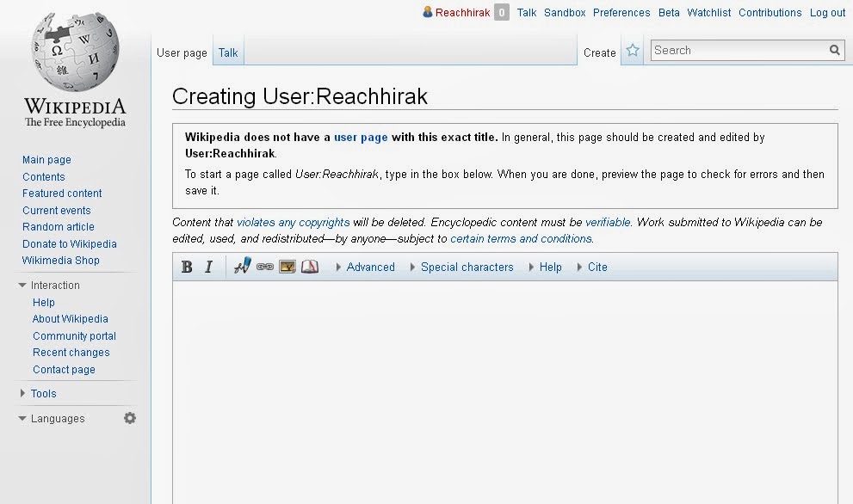
Task: Click user avatar icon beside Reachhirak
Action: tap(428, 12)
